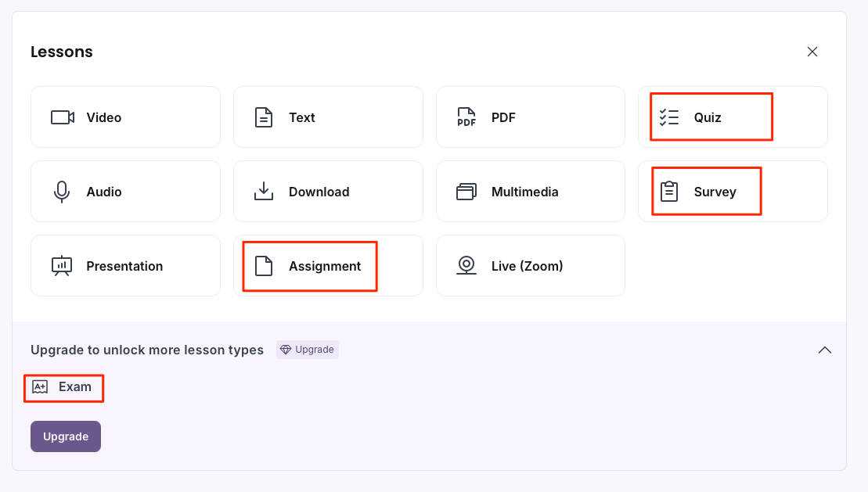
Task: Click the Presentation easel icon
Action: pyautogui.click(x=62, y=265)
